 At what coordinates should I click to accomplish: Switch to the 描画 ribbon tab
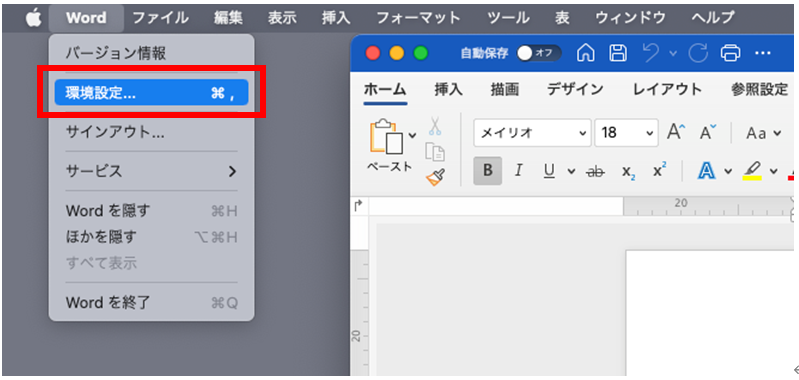click(505, 90)
